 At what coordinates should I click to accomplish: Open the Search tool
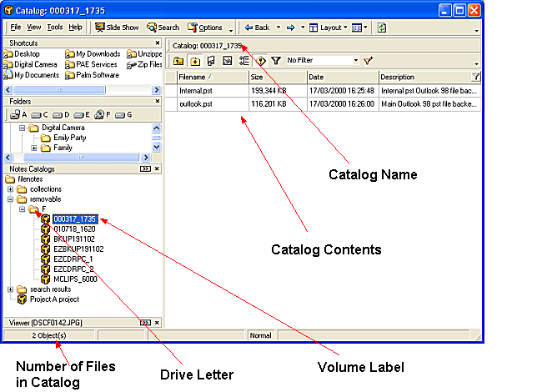click(x=163, y=28)
